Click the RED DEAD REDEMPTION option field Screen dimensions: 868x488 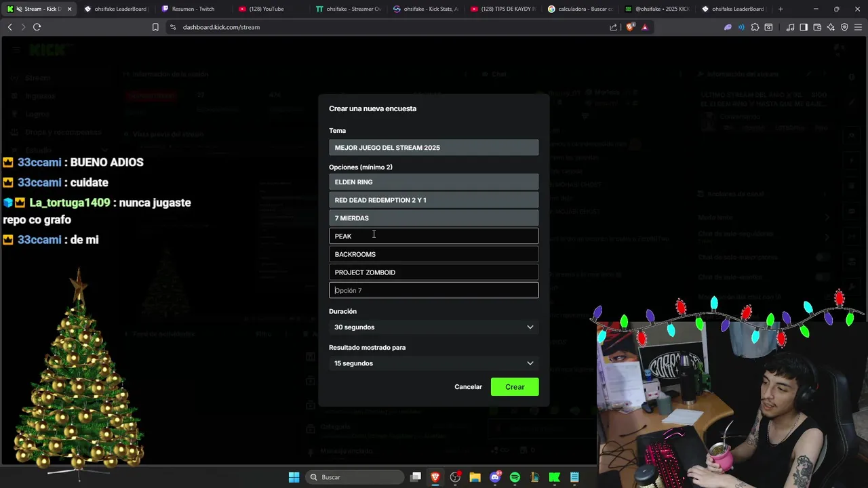(x=434, y=200)
